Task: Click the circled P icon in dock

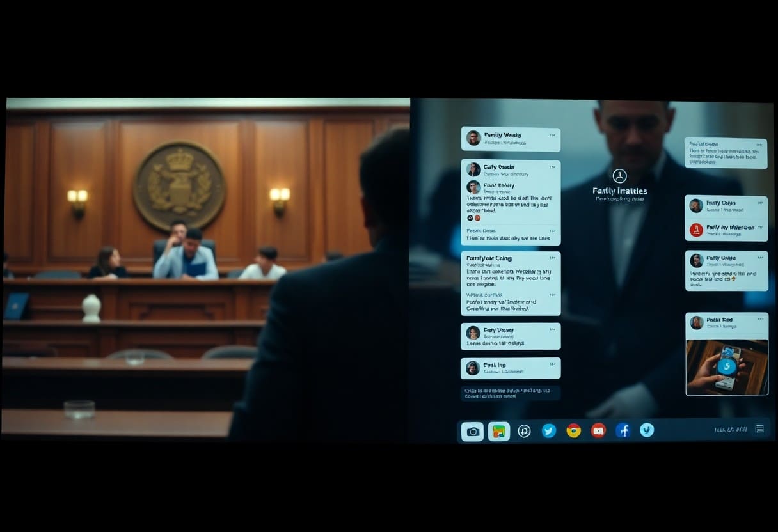Action: coord(525,431)
